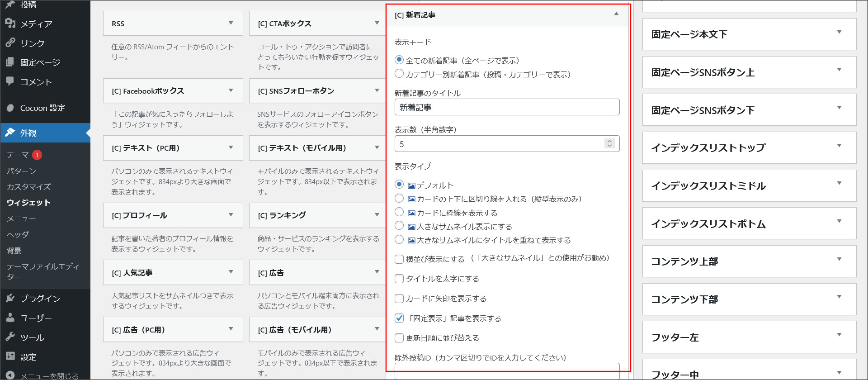Collapse the [C] 新着記事 widget panel

click(x=616, y=14)
